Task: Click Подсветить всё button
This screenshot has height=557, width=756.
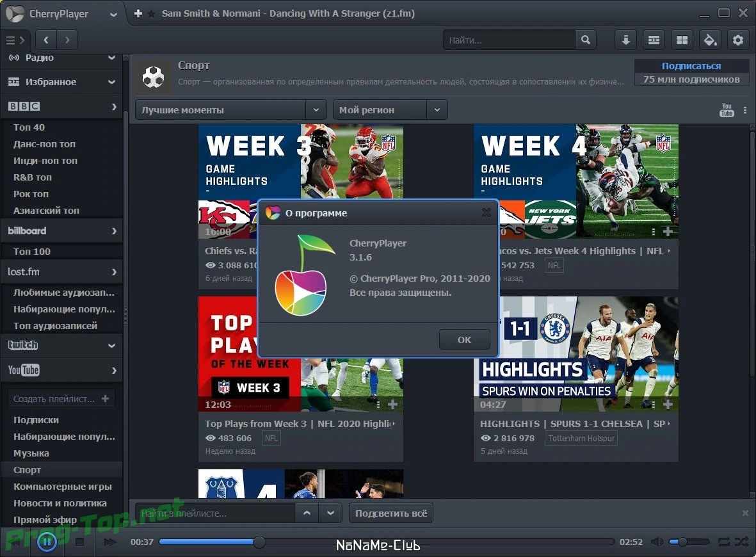Action: [391, 513]
